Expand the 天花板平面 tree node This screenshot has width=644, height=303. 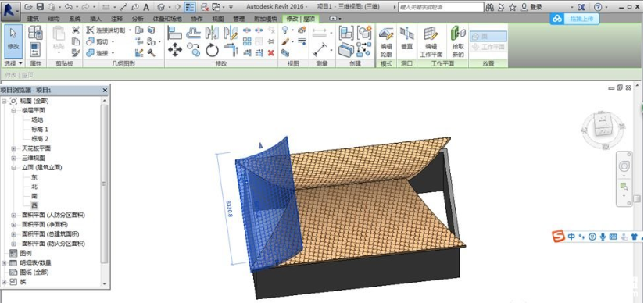pos(13,148)
